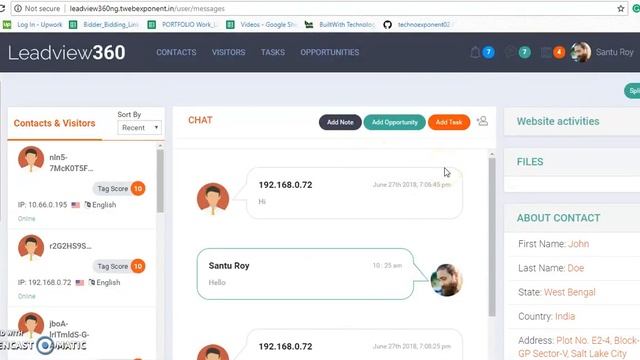This screenshot has height=360, width=640.
Task: Click the Add Task button
Action: [449, 122]
